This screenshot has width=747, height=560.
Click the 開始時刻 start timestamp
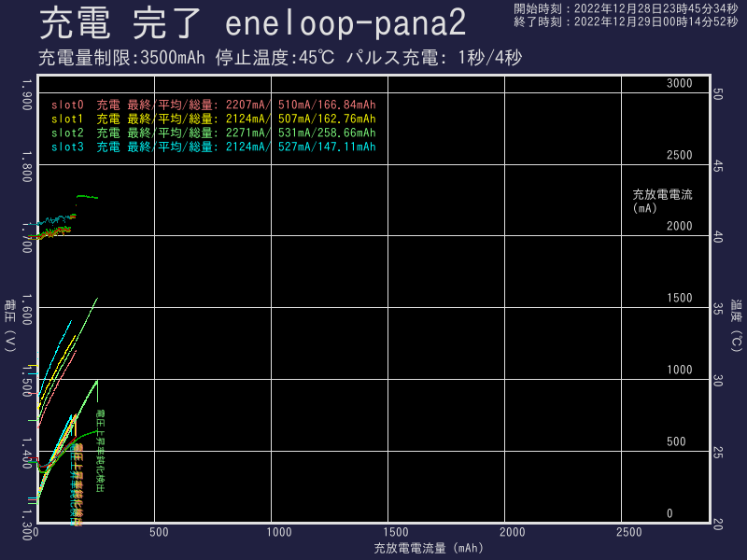pyautogui.click(x=626, y=8)
